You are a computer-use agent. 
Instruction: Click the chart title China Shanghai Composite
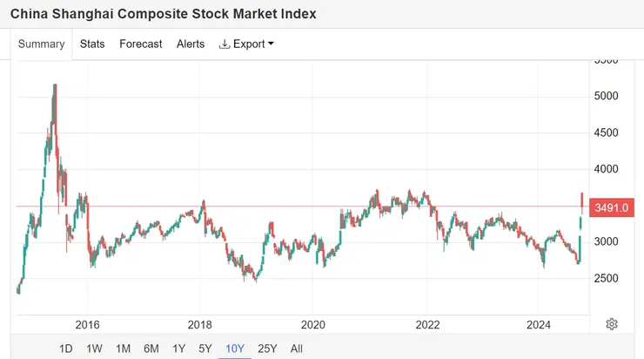click(163, 14)
